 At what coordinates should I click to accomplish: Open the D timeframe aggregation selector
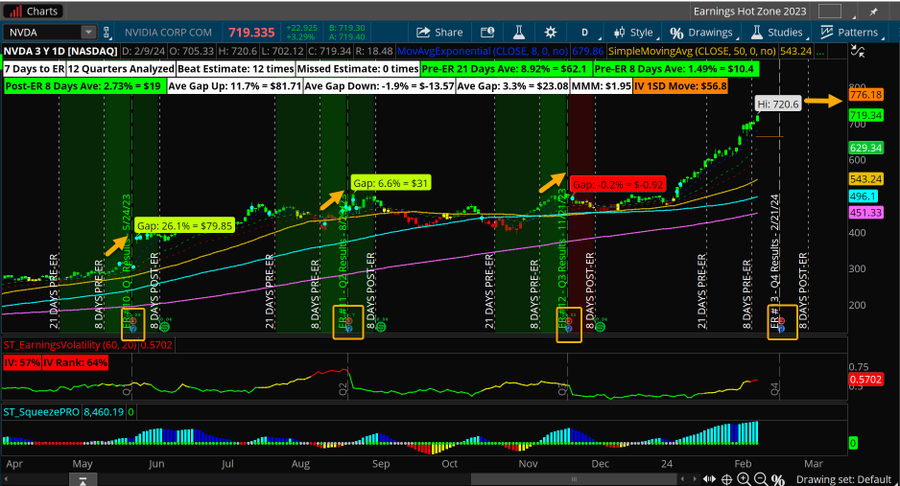585,32
